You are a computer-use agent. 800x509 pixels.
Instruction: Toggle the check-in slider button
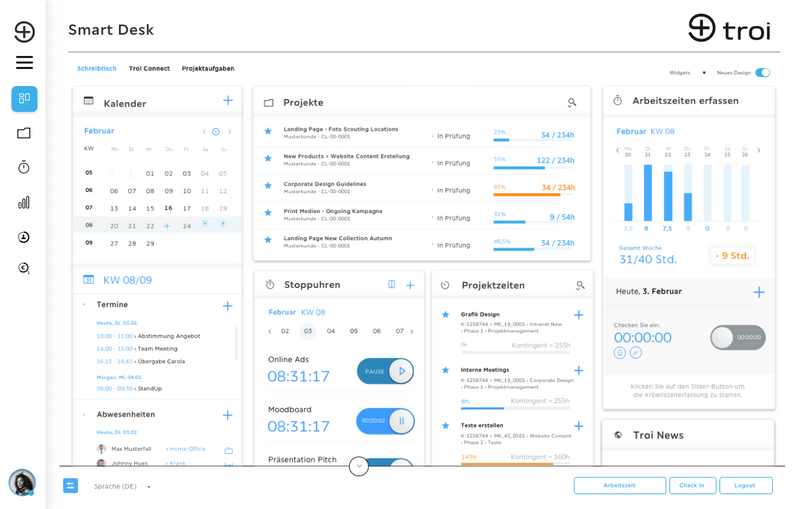point(738,337)
